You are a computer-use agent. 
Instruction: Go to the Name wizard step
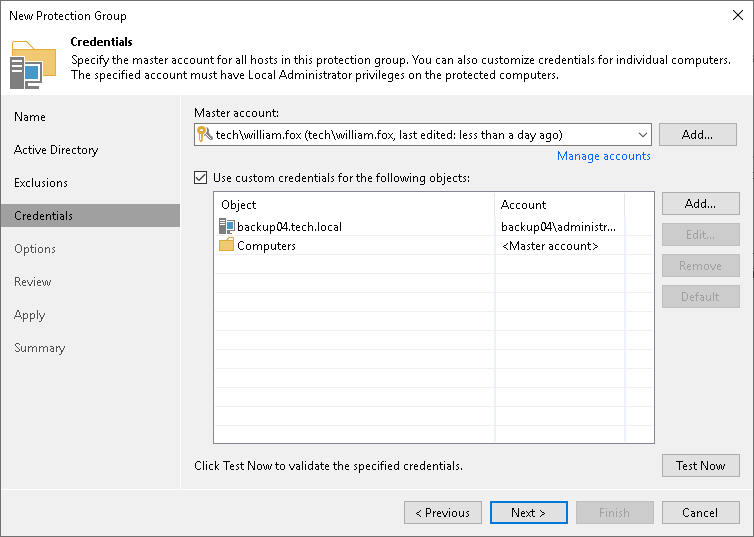30,117
